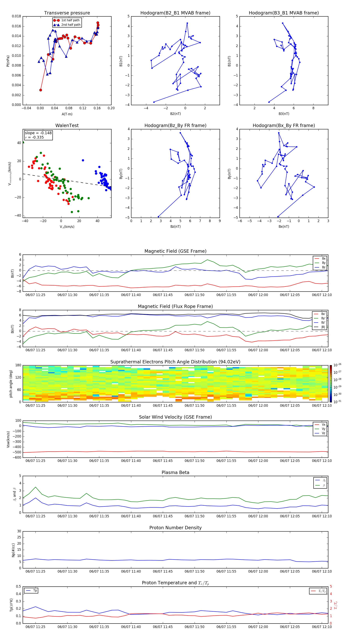Select the "Vy" legend entry

tap(320, 429)
